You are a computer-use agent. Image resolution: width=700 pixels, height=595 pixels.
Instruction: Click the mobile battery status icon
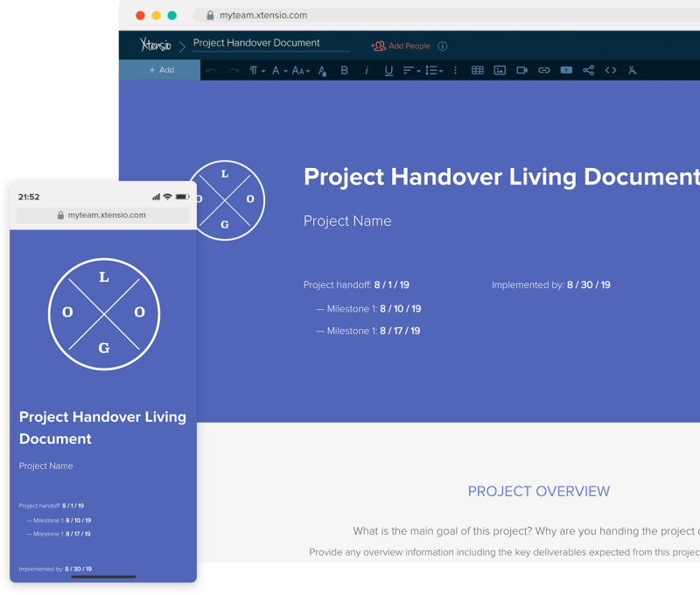(x=183, y=197)
